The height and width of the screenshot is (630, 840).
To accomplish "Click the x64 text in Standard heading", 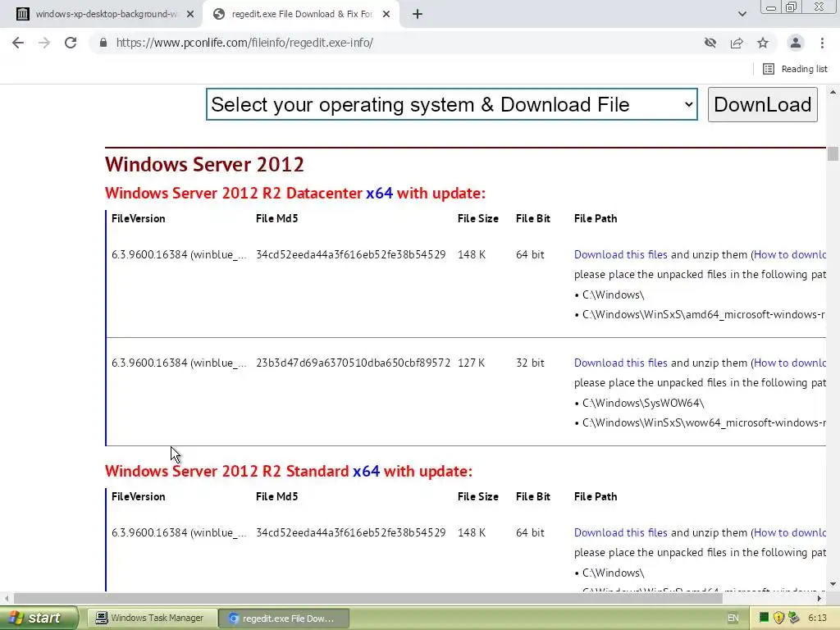I will (x=366, y=471).
